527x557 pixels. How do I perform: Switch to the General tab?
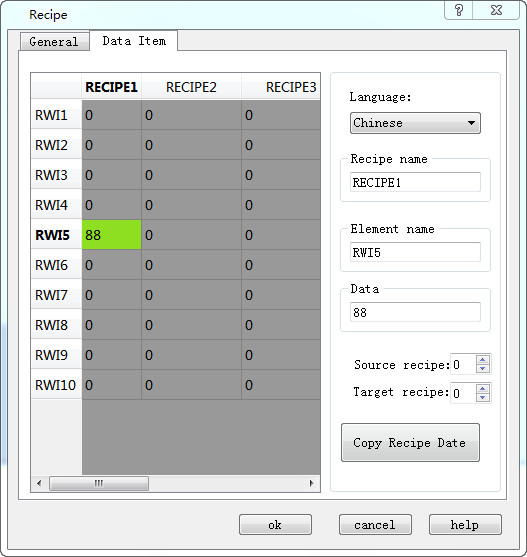54,42
